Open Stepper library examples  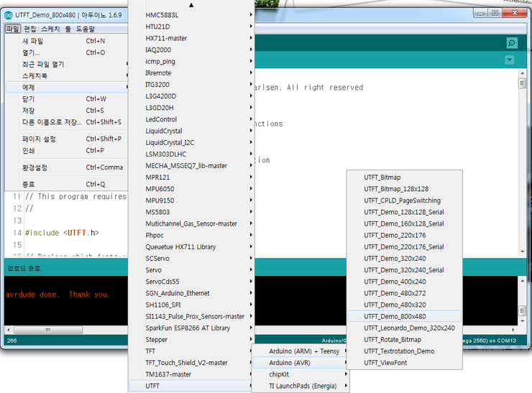[191, 339]
